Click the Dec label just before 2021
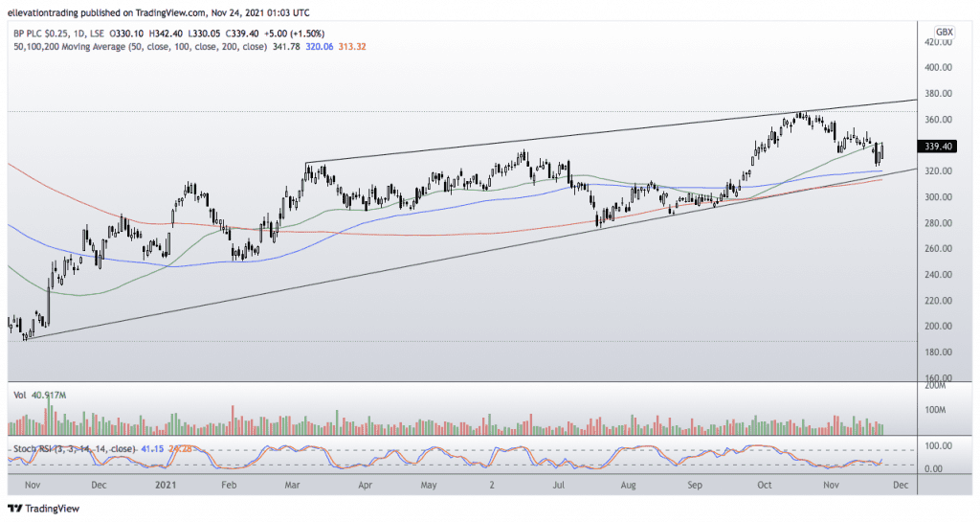 tap(99, 485)
